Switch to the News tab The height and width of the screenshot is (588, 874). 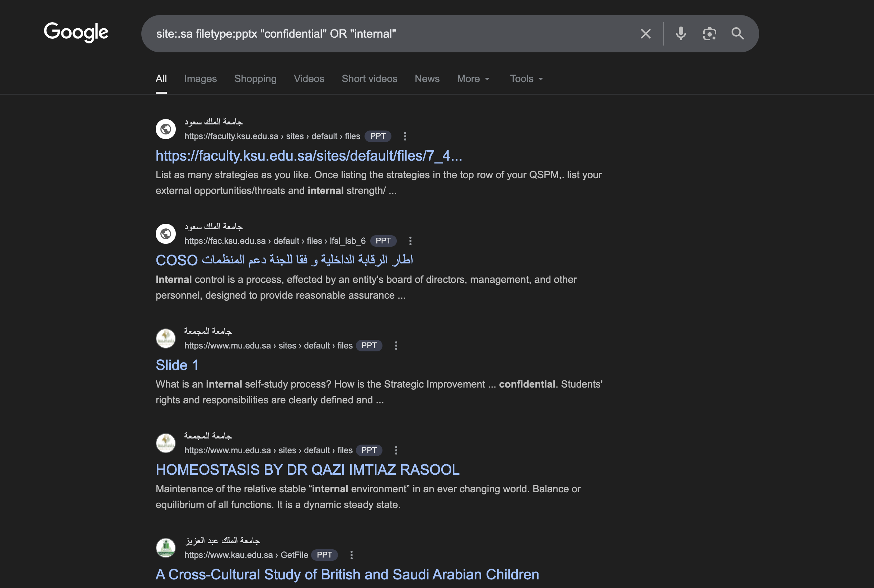[x=427, y=79]
